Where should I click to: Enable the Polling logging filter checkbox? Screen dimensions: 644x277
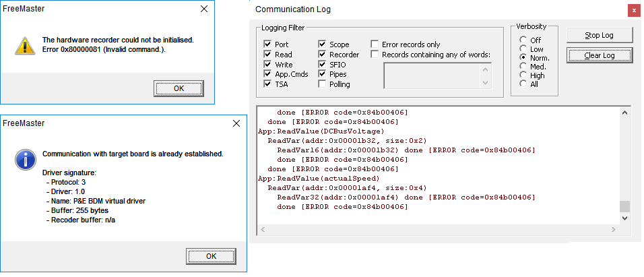coord(322,84)
